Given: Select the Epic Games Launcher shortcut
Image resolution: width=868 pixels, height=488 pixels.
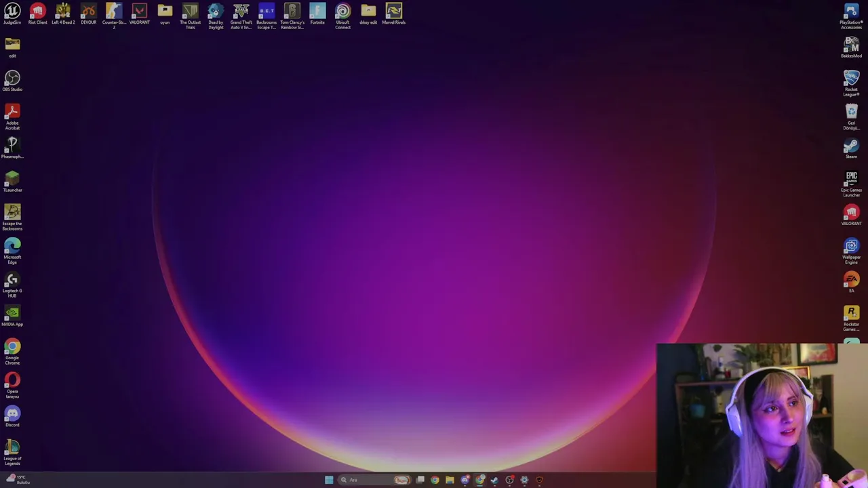Looking at the screenshot, I should (x=851, y=184).
